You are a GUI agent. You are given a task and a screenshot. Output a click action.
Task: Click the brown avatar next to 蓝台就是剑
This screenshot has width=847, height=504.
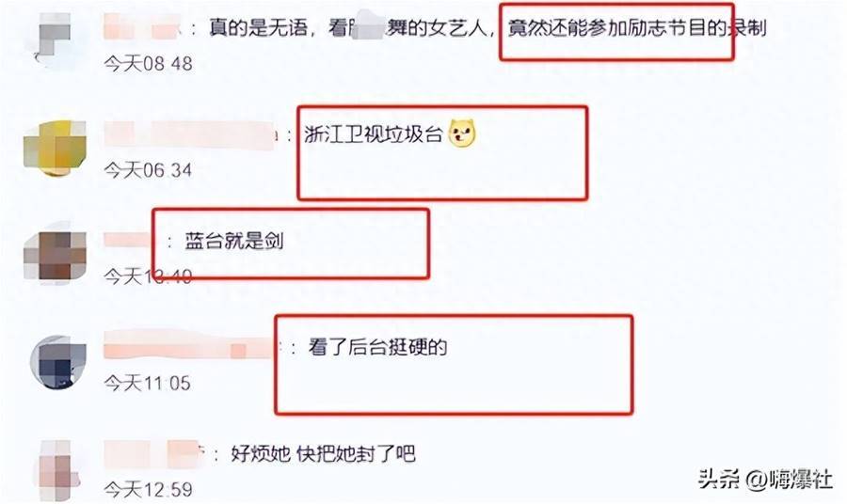pos(56,255)
